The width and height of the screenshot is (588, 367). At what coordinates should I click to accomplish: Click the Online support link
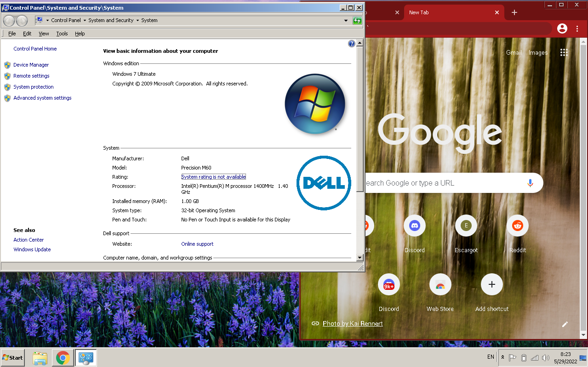(197, 244)
